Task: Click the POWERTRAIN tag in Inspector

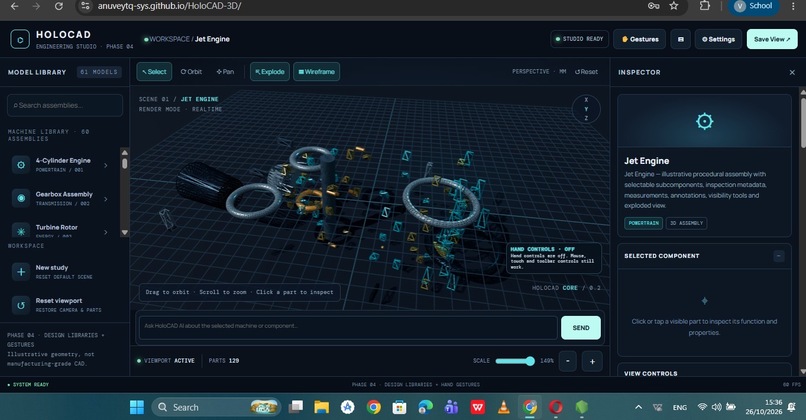Action: click(x=644, y=223)
